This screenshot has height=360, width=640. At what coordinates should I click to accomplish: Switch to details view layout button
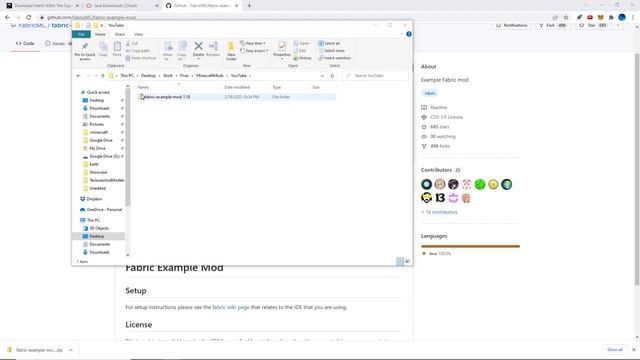click(400, 261)
